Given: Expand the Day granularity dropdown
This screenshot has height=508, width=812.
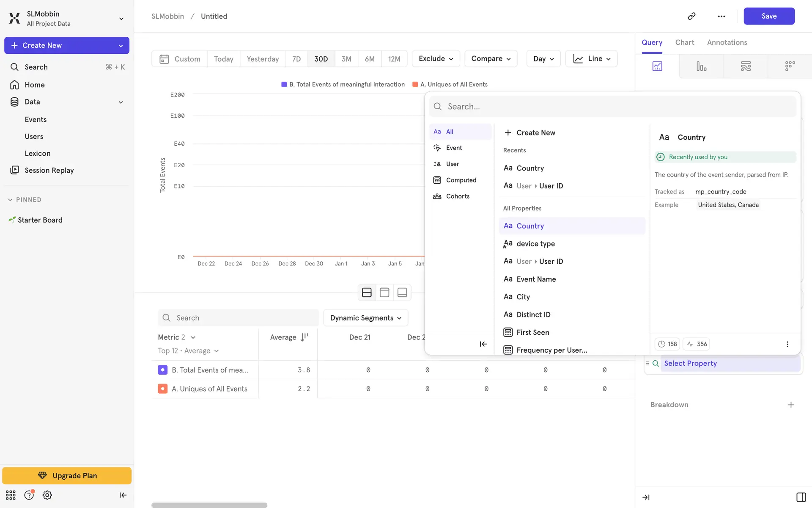Looking at the screenshot, I should (543, 59).
